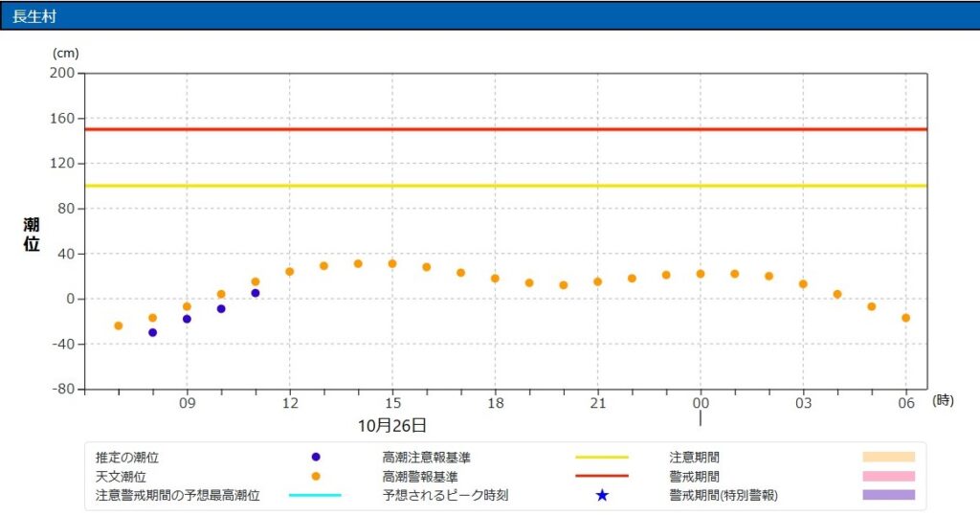Click the 天文潮位 legend label
The height and width of the screenshot is (515, 980).
[x=121, y=477]
